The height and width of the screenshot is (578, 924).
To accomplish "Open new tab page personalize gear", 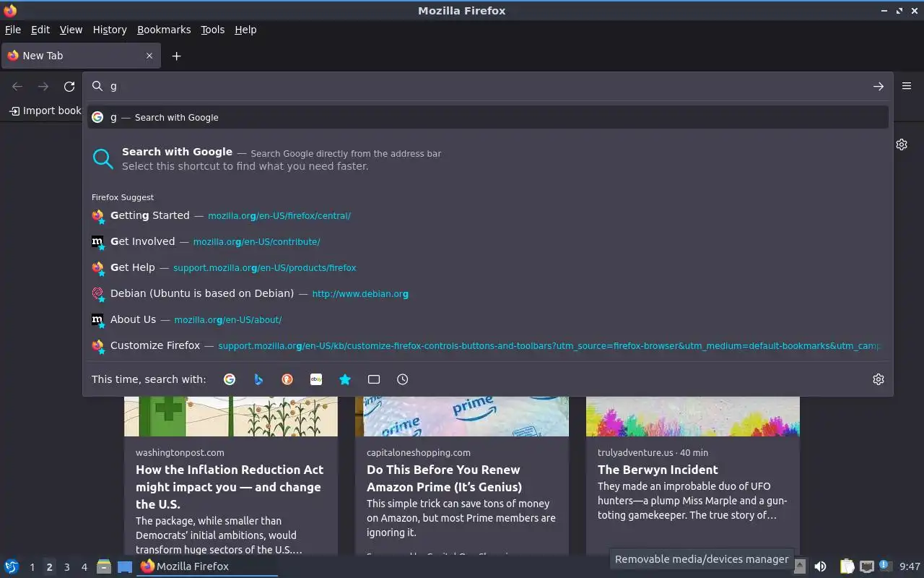I will 902,144.
